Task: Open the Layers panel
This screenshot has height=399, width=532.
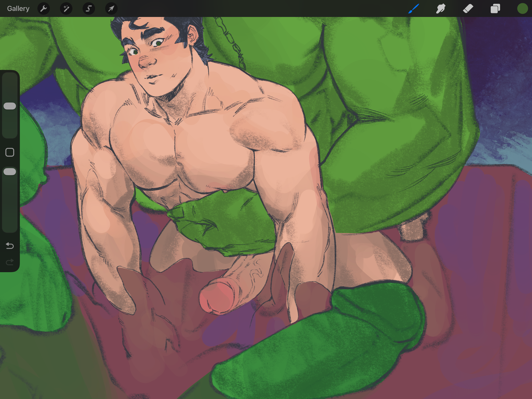Action: pyautogui.click(x=495, y=9)
